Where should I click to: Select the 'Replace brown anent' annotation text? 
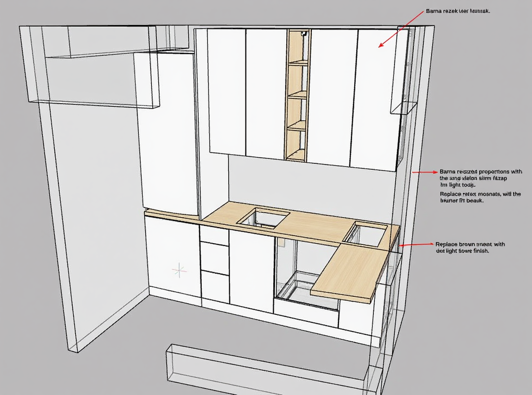coord(470,247)
